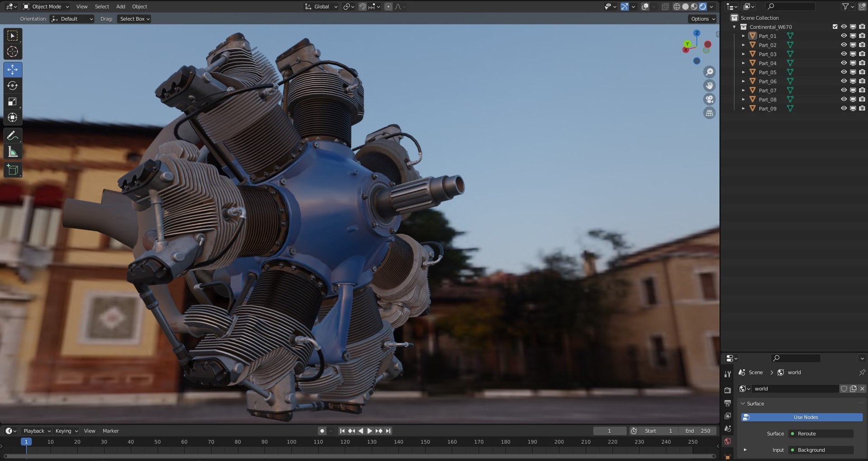
Task: Toggle snapping magnet icon
Action: point(362,7)
